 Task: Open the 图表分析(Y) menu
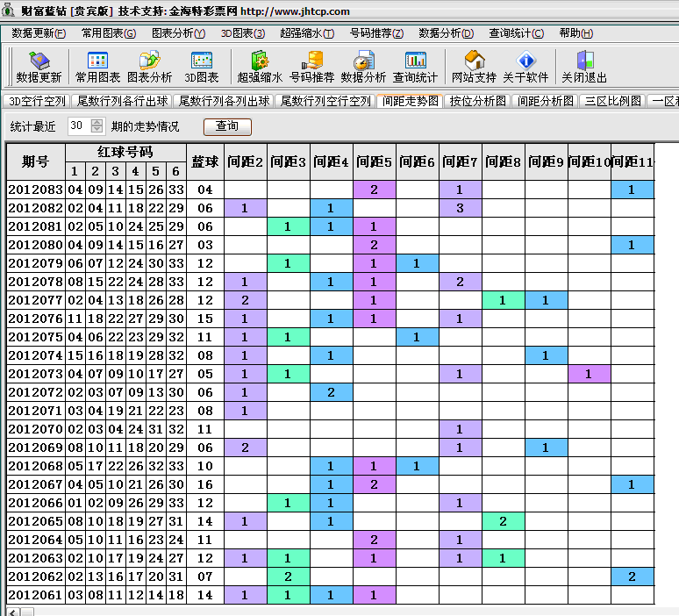point(178,33)
